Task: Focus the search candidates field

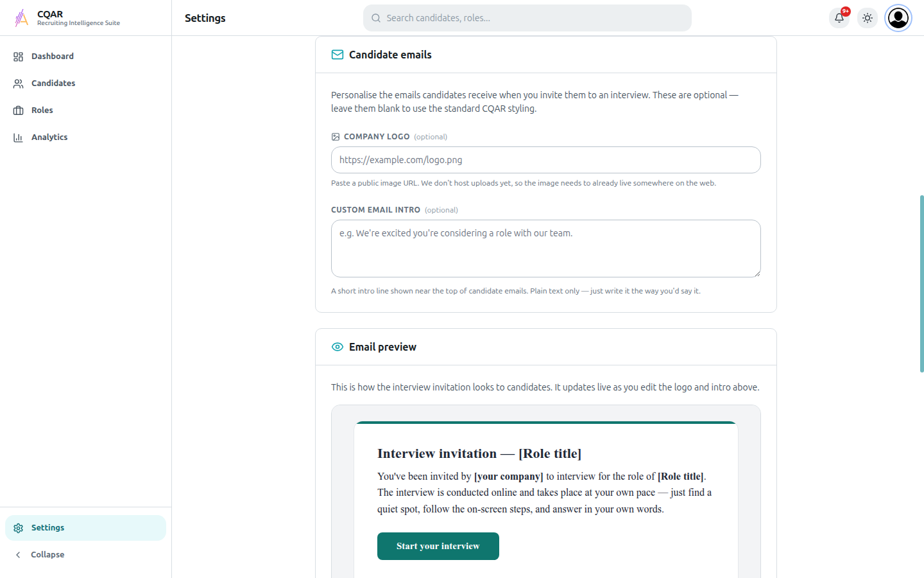Action: pyautogui.click(x=527, y=18)
